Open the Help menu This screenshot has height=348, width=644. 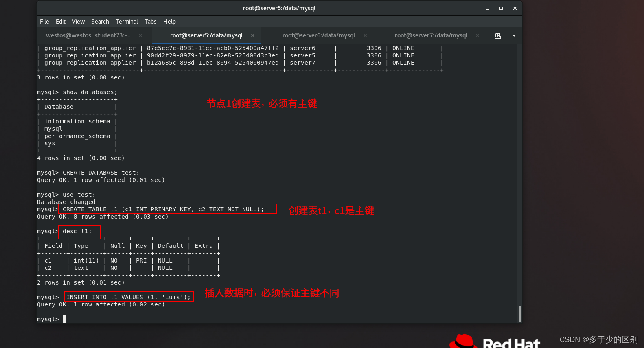(x=169, y=22)
